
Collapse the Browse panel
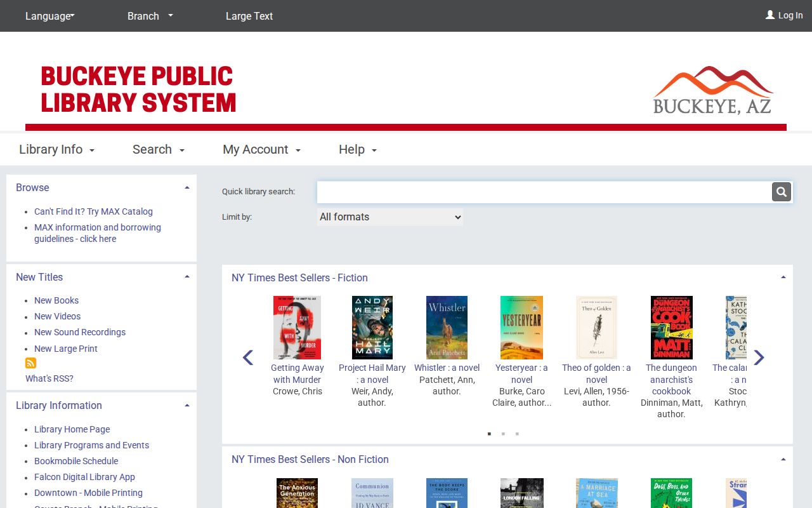[x=187, y=188]
